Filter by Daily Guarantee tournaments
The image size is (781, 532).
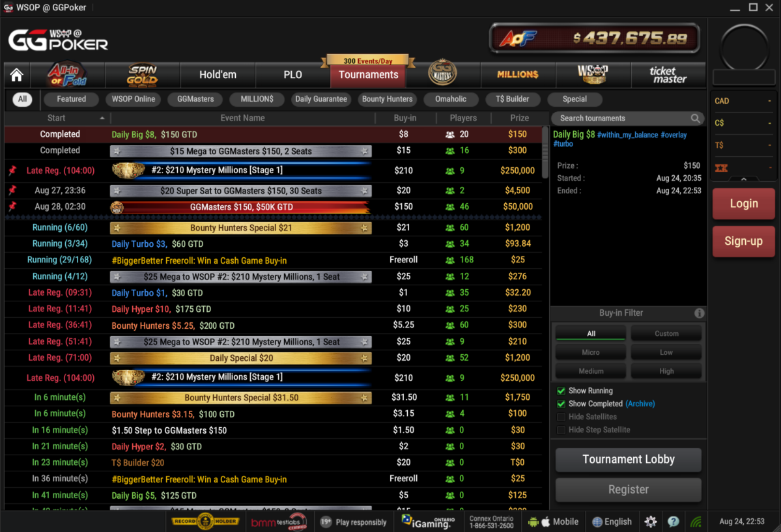coord(320,99)
